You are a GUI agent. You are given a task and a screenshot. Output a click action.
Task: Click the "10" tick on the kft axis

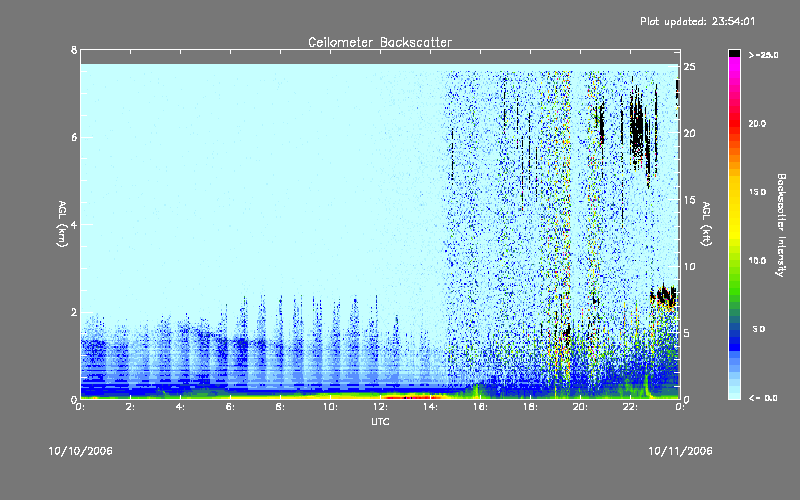(689, 266)
